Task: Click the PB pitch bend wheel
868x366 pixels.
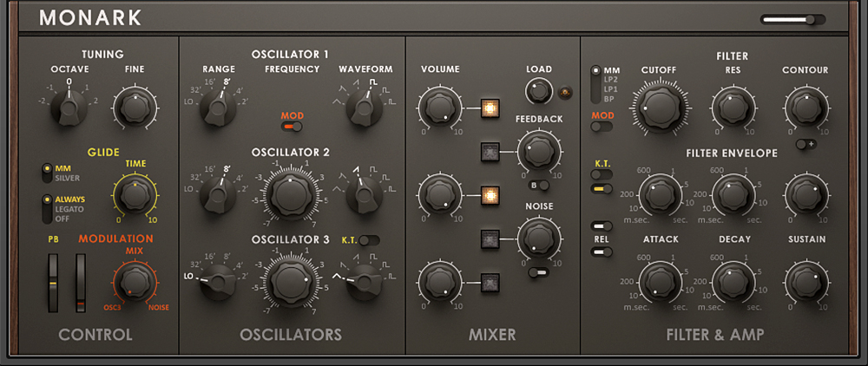Action: point(53,283)
